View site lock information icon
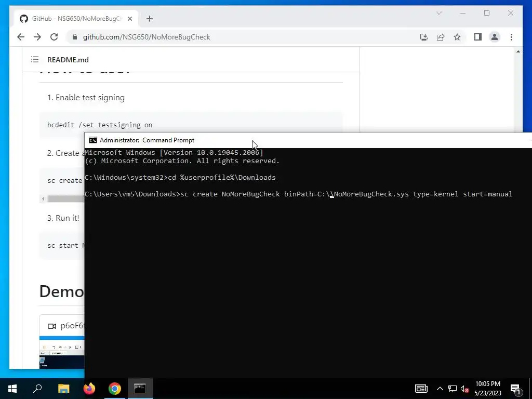Screen dimensions: 532x399 pos(75,37)
